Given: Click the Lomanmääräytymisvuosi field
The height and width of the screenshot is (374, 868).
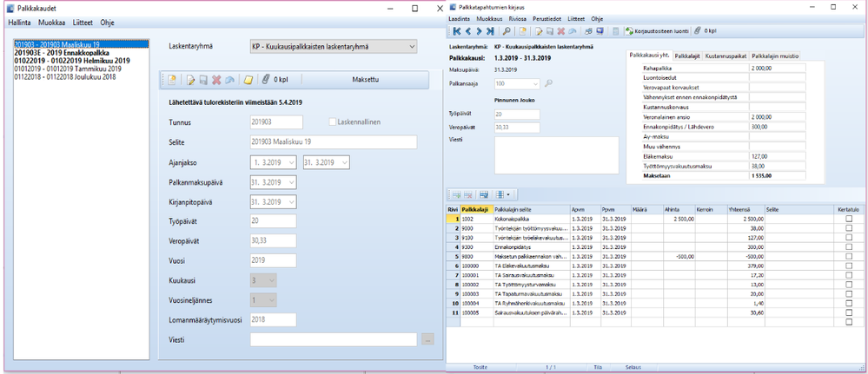Looking at the screenshot, I should click(273, 320).
